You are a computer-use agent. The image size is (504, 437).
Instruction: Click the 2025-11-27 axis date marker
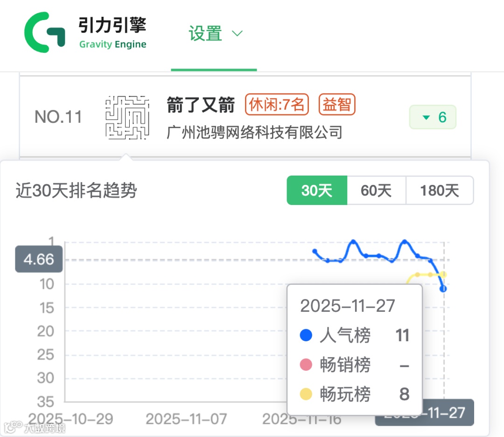424,413
